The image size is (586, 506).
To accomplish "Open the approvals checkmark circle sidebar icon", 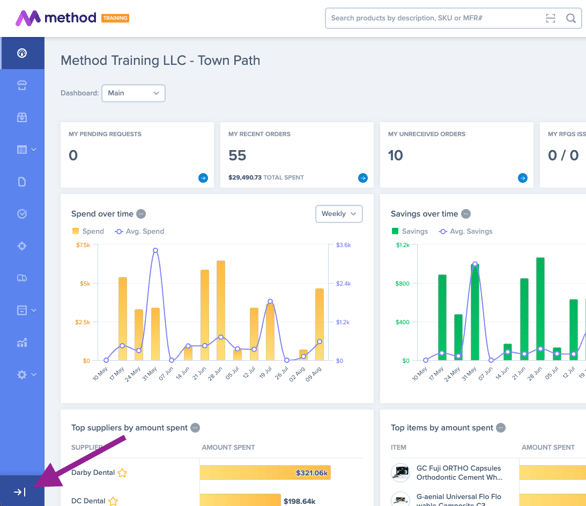I will 22,214.
